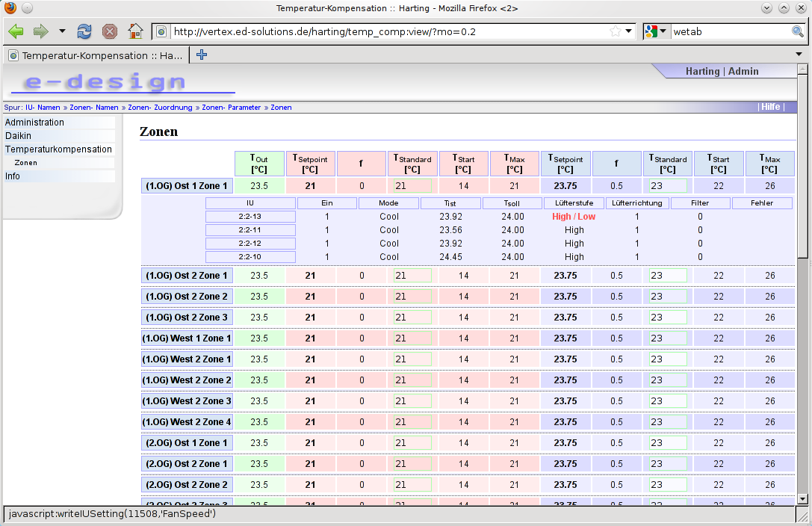Follow the Zonen- Parameter breadcrumb link
The width and height of the screenshot is (812, 526).
[x=231, y=108]
